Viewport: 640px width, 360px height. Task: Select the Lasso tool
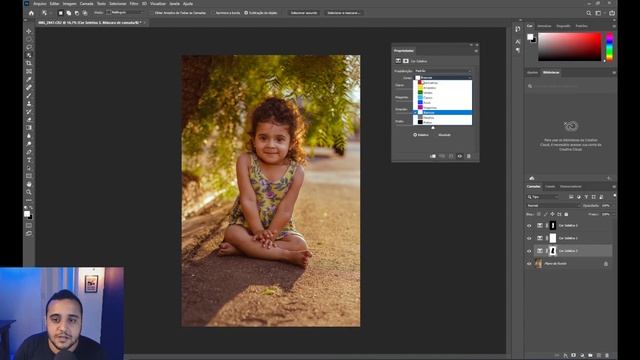click(x=29, y=47)
